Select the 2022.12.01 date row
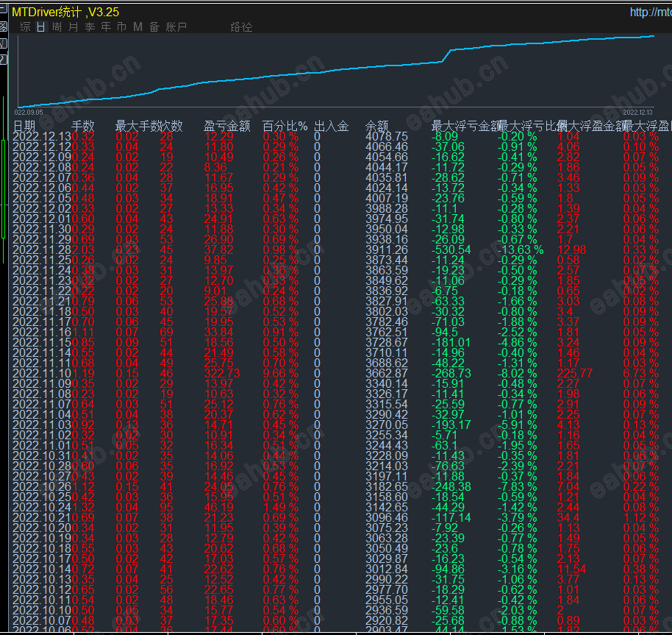Viewport: 672px width, 635px height. 42,219
